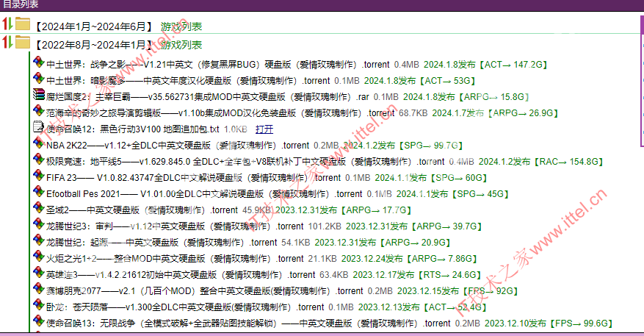This screenshot has width=644, height=336.
Task: Click the 【ACT→ 147.2G】 size tag
Action: [x=513, y=65]
